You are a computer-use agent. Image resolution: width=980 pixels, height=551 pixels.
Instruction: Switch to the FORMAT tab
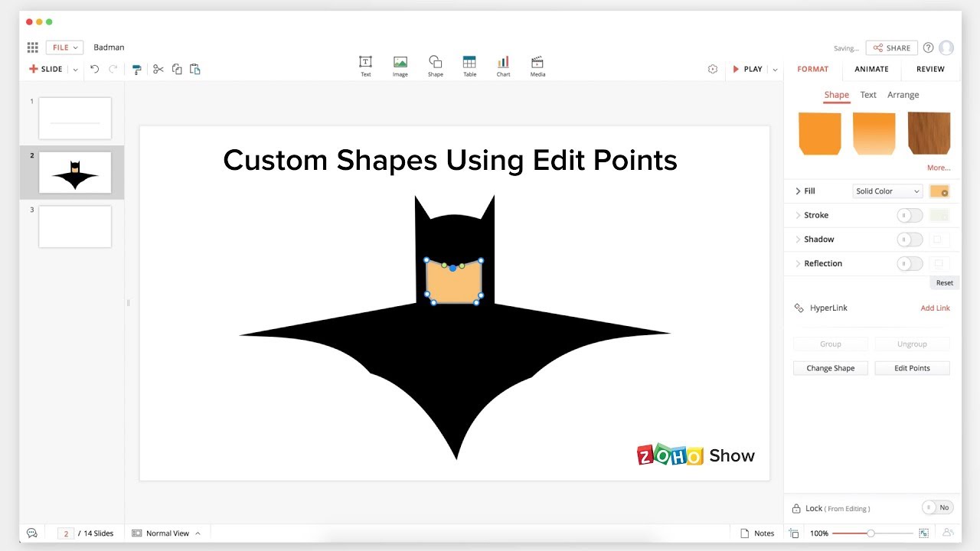pos(813,69)
